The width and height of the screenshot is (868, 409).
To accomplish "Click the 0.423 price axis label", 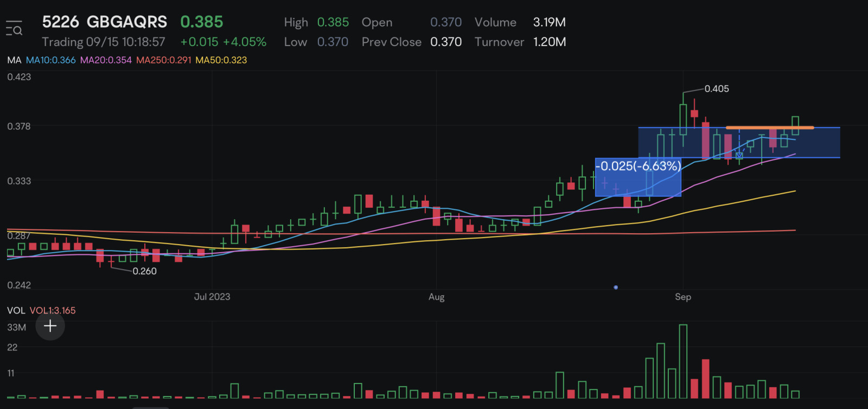I will tap(19, 76).
